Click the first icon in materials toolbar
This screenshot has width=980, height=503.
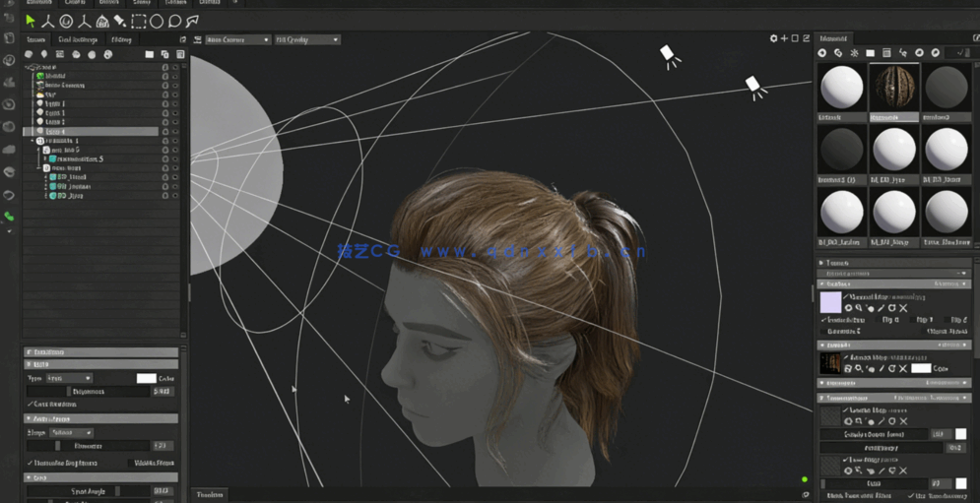(822, 53)
